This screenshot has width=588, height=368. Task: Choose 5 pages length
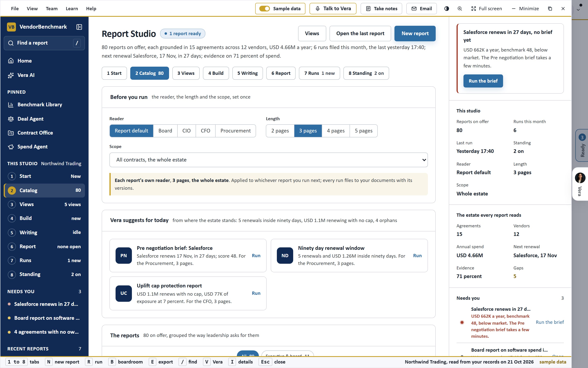tap(363, 131)
